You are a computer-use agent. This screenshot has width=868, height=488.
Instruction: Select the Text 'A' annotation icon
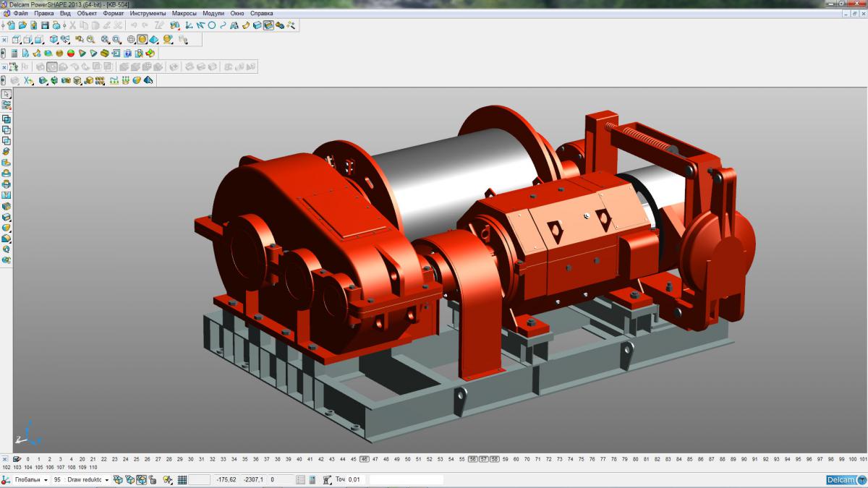click(x=234, y=25)
